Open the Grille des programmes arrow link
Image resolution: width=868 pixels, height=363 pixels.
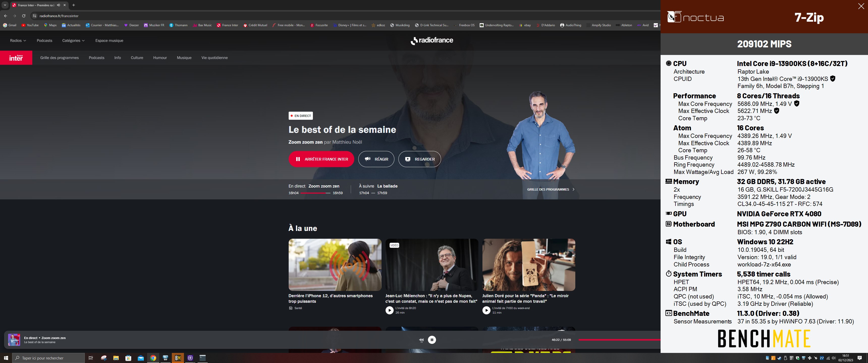pyautogui.click(x=551, y=189)
